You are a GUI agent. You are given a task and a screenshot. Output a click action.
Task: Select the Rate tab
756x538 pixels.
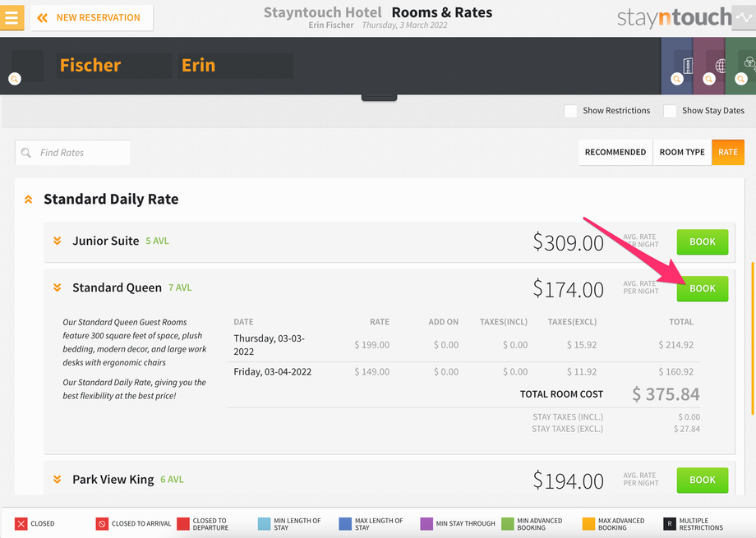coord(727,152)
